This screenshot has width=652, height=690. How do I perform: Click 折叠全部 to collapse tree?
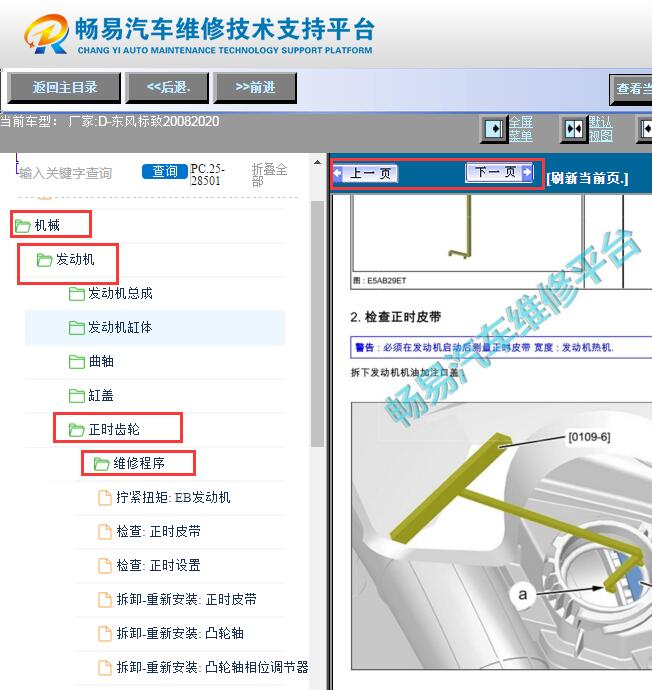269,175
